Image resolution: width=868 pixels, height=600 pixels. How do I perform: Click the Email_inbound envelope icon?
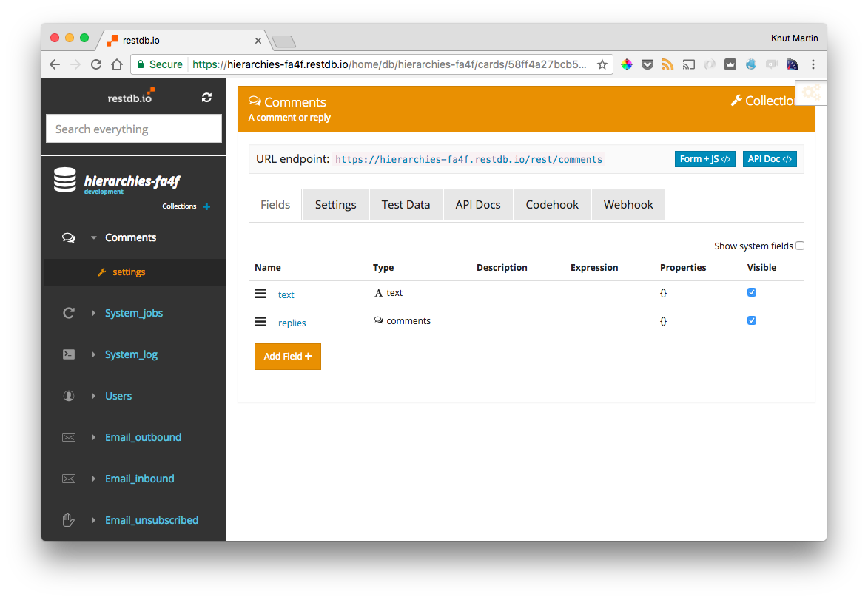tap(69, 479)
